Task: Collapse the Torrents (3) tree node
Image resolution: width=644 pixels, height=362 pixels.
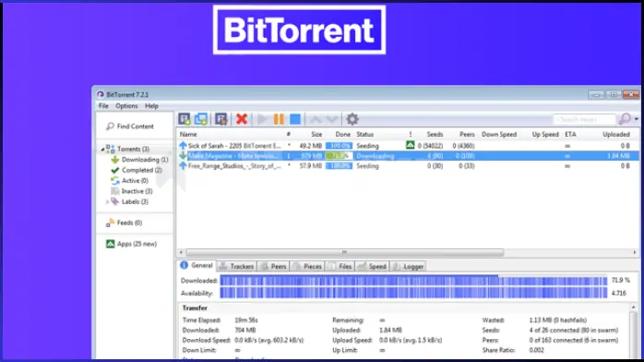Action: tap(102, 150)
